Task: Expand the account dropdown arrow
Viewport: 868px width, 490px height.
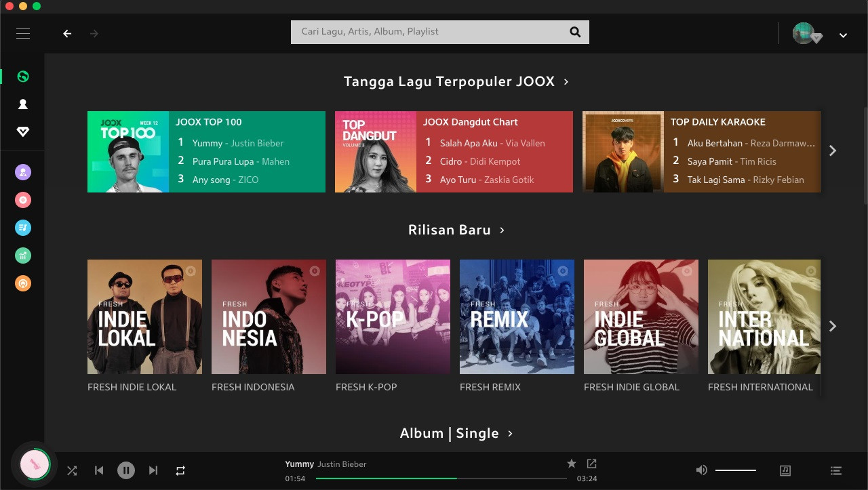Action: coord(843,35)
